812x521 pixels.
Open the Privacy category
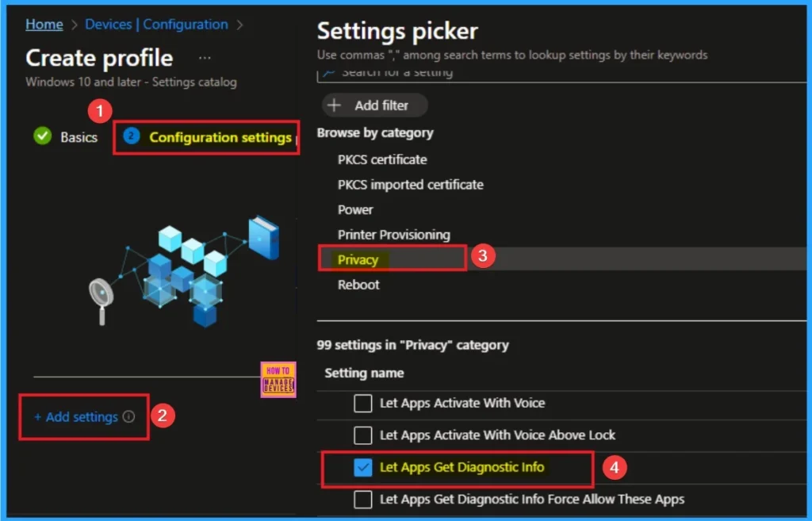(358, 260)
